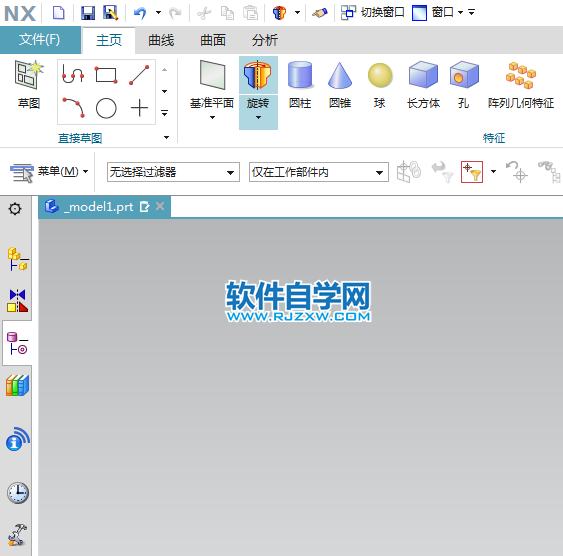563x556 pixels.
Task: Open the Constraint Navigator sidebar icon
Action: pyautogui.click(x=17, y=300)
